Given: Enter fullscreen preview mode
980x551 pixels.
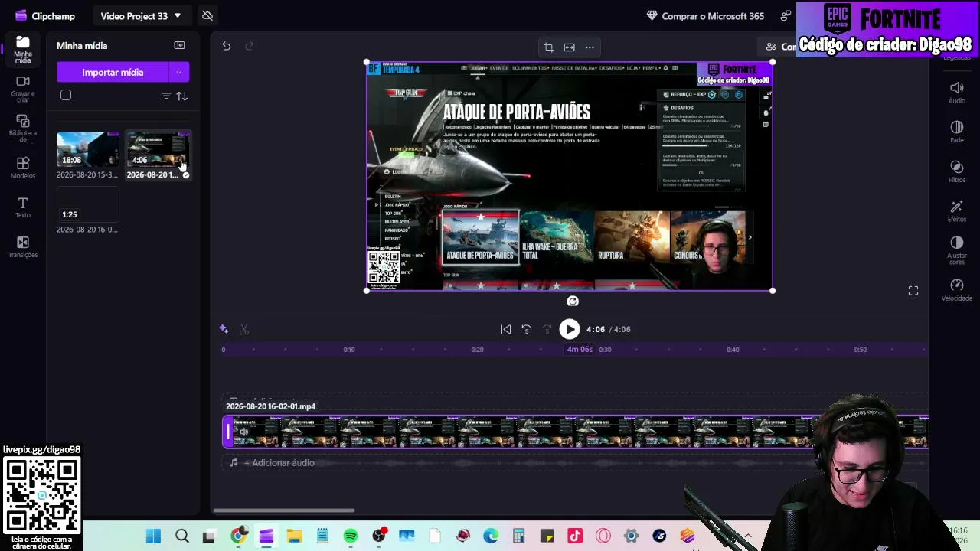Looking at the screenshot, I should pos(913,291).
